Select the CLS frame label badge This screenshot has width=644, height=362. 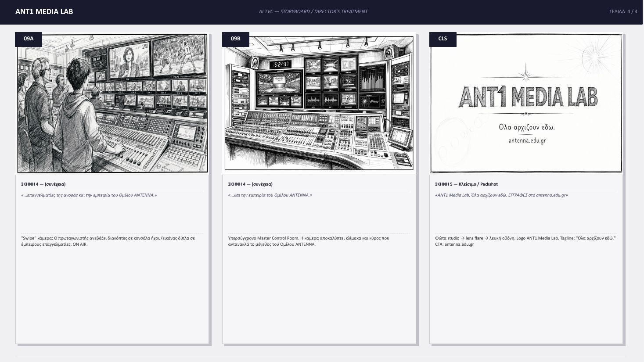pyautogui.click(x=443, y=39)
